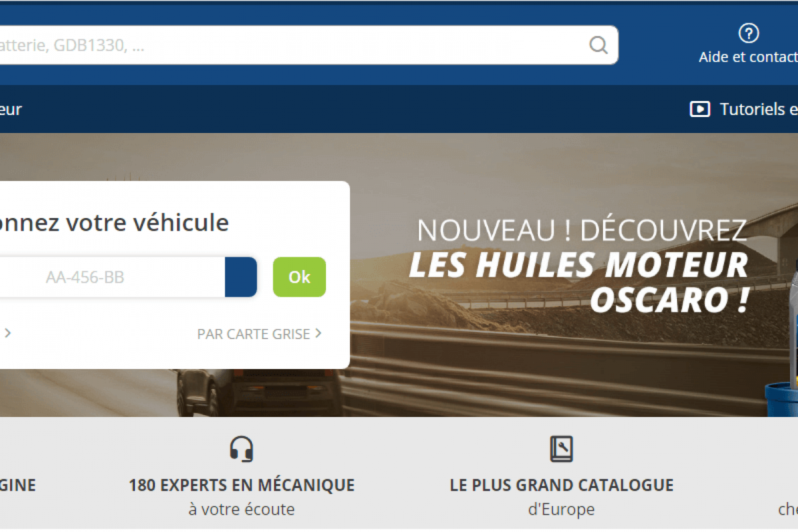
Task: Click the chevron at left below plate field
Action: click(x=7, y=333)
